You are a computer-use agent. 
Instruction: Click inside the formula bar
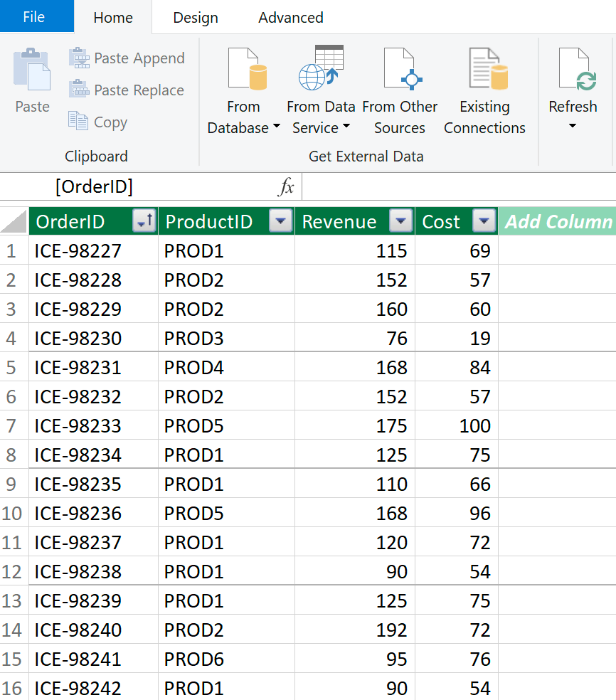(x=455, y=186)
